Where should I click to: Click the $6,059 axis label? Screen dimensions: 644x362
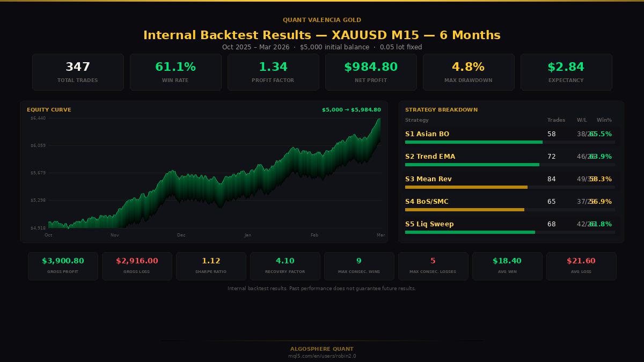tap(38, 145)
